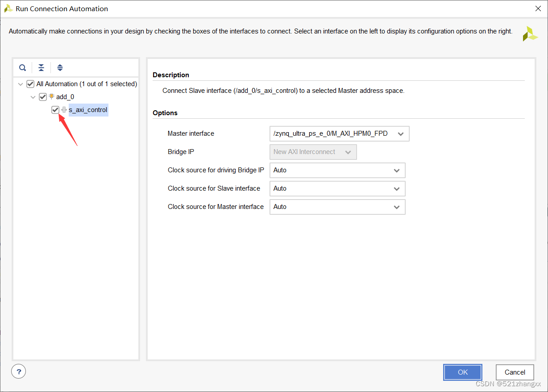548x392 pixels.
Task: Uncheck the add_0 checkbox
Action: point(43,97)
